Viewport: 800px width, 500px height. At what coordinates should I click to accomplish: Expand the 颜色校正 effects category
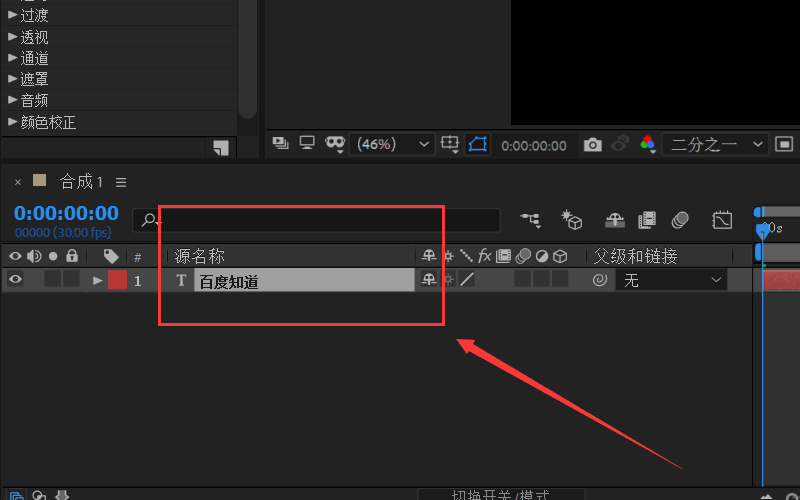pyautogui.click(x=13, y=121)
